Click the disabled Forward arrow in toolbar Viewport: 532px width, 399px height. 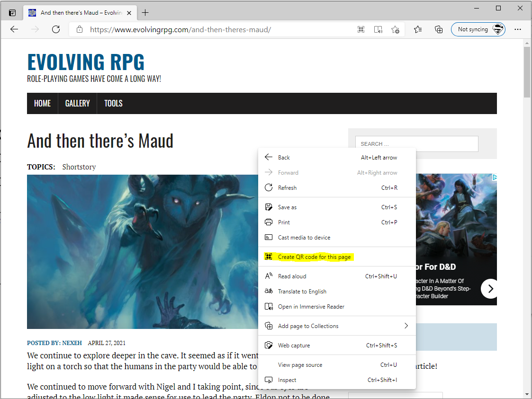click(x=35, y=29)
